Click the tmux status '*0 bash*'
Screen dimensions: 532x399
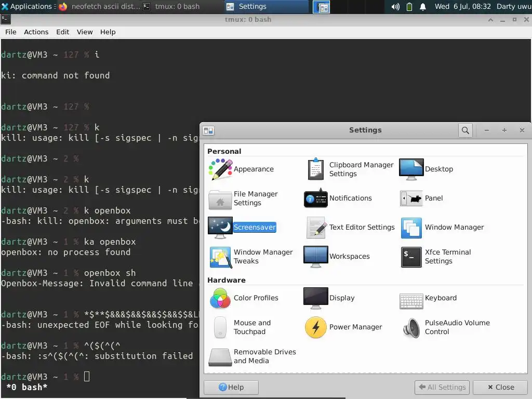click(x=27, y=387)
